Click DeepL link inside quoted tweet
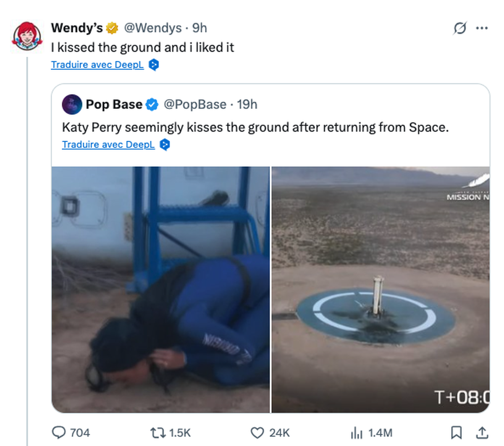504x446 pixels. (x=108, y=144)
